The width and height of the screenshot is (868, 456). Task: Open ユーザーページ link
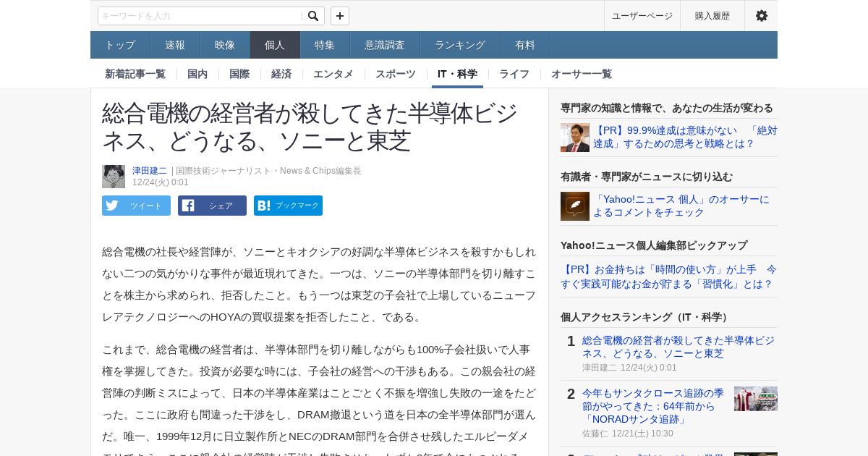click(642, 16)
